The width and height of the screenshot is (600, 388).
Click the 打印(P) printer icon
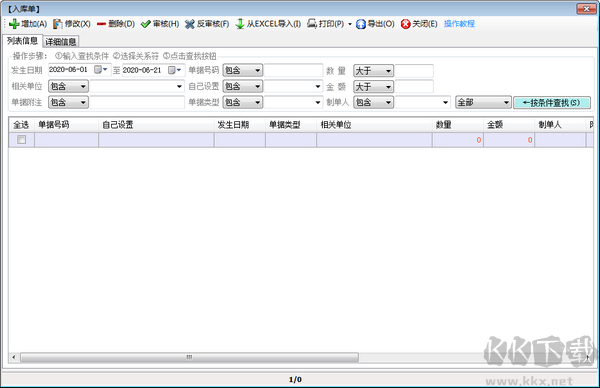(312, 24)
